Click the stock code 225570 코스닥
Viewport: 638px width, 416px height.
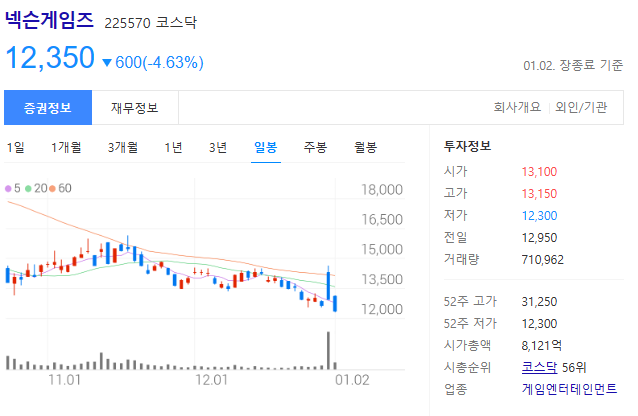point(151,22)
